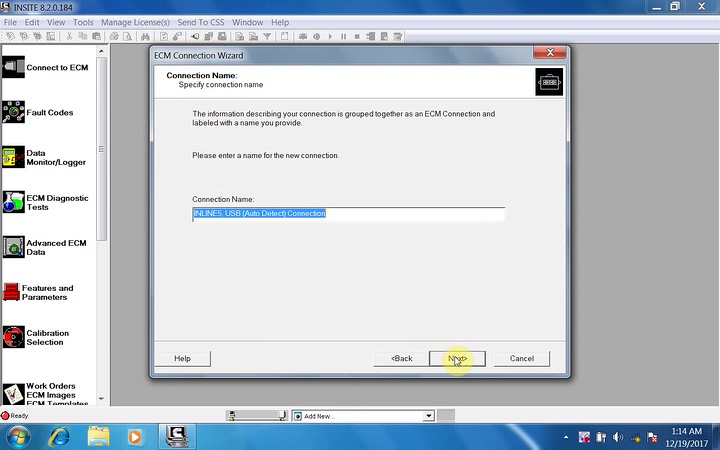Click the sidebar vertical scrollbar thumb

(x=101, y=149)
